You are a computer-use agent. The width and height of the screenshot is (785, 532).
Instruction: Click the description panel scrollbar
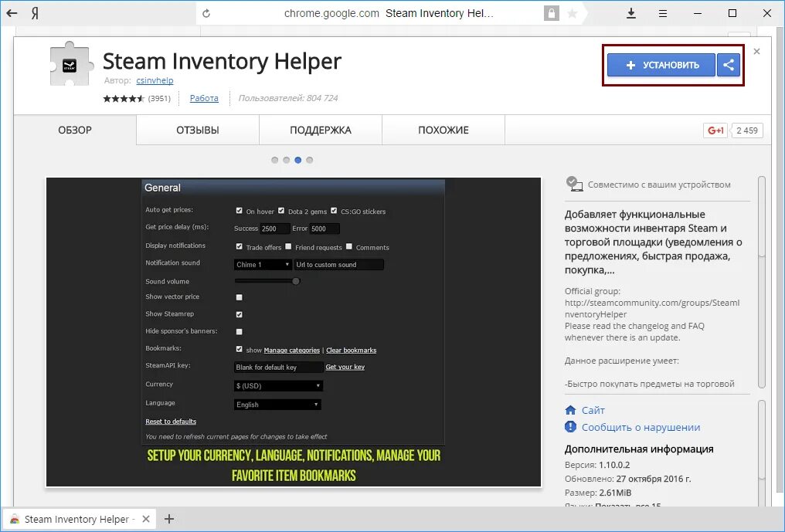762,282
